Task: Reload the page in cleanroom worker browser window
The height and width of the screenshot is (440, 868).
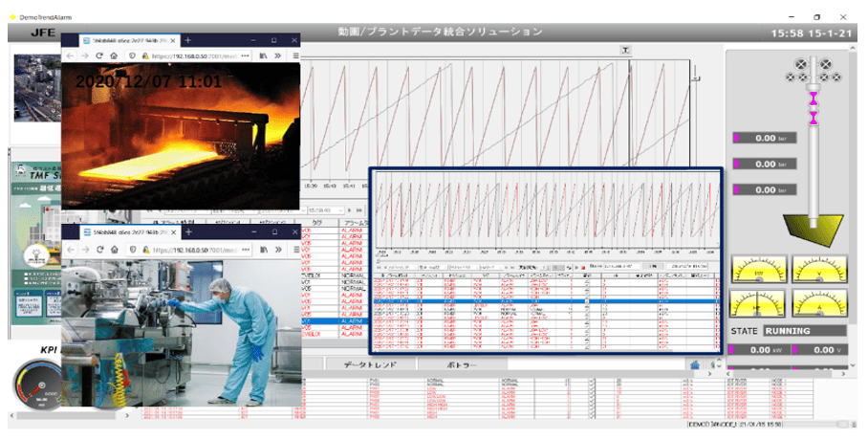Action: [x=100, y=250]
